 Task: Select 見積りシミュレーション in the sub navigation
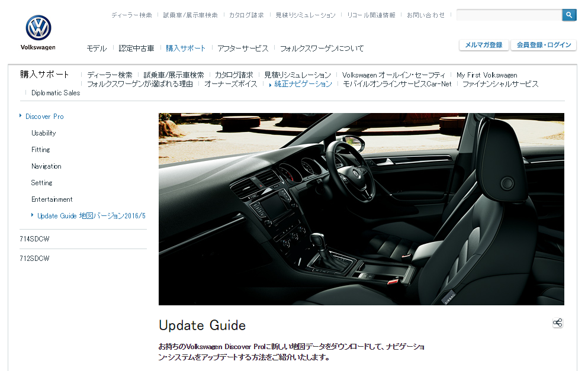297,75
